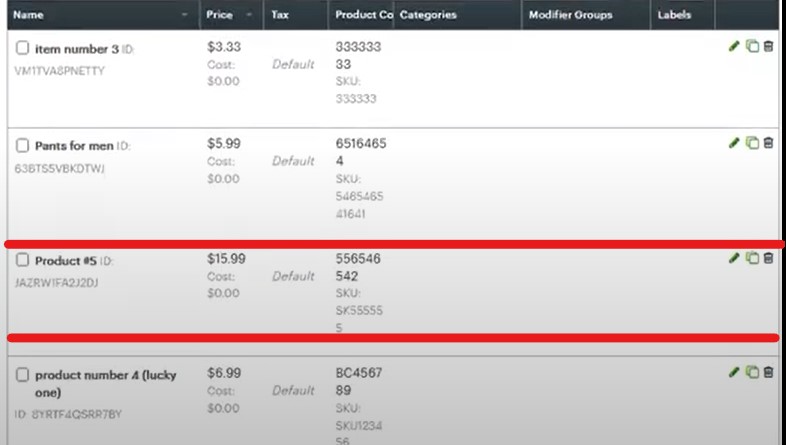Trash the product number 4 row
Image resolution: width=786 pixels, height=445 pixels.
coord(768,372)
